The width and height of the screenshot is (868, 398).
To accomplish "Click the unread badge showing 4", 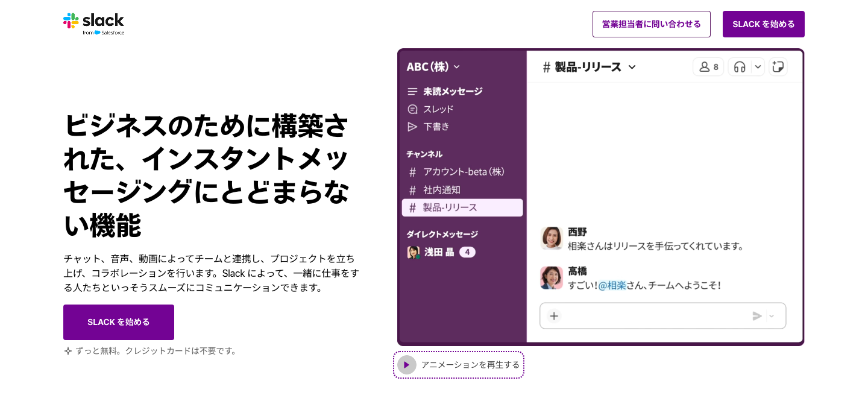I will click(x=467, y=252).
